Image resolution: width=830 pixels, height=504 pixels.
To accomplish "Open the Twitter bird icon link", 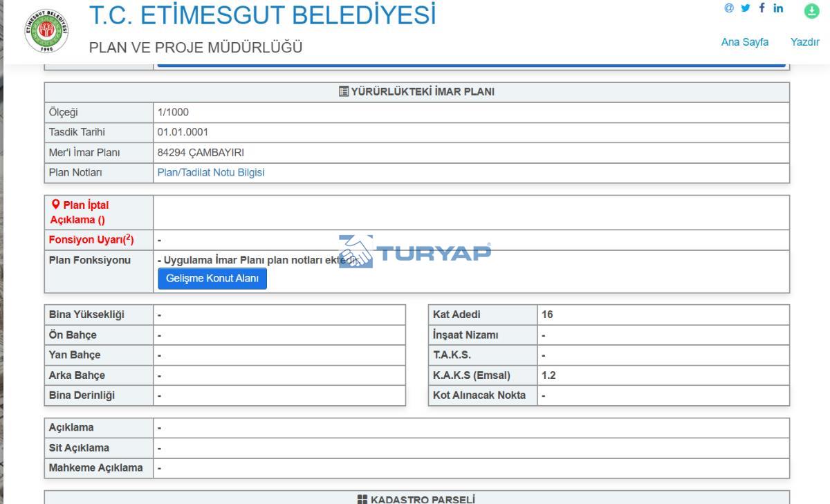I will 746,8.
